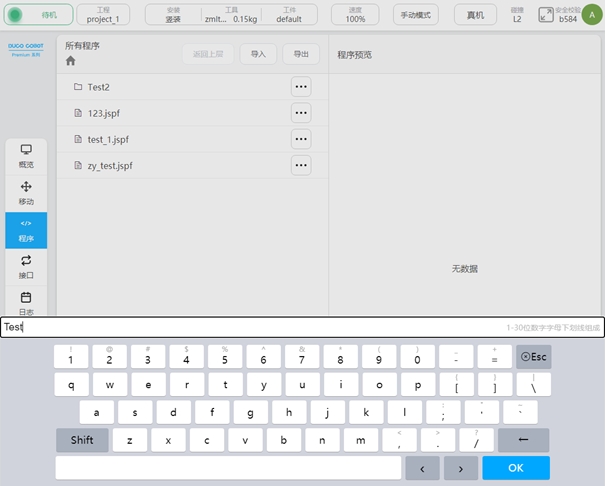
Task: Open the more options for 123.jspf
Action: coord(301,113)
